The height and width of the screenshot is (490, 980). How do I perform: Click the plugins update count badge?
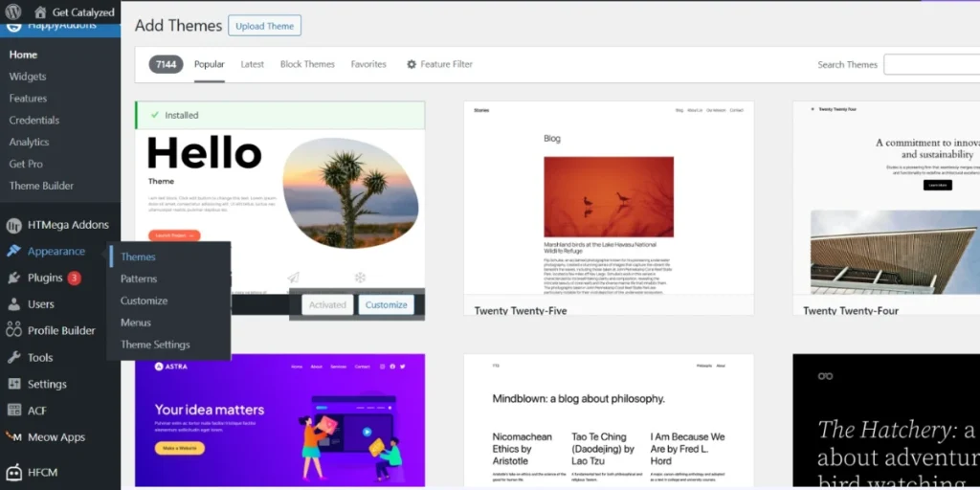point(75,278)
